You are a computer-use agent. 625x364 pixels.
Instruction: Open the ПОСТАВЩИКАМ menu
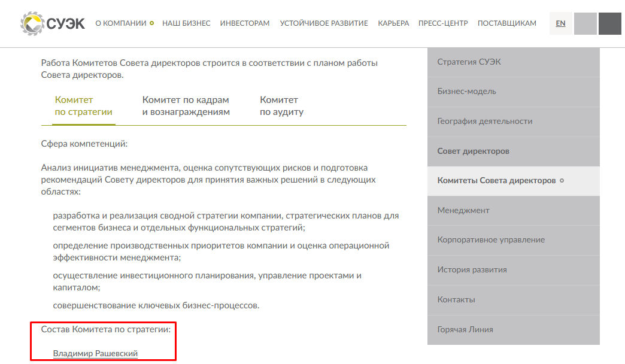[506, 23]
